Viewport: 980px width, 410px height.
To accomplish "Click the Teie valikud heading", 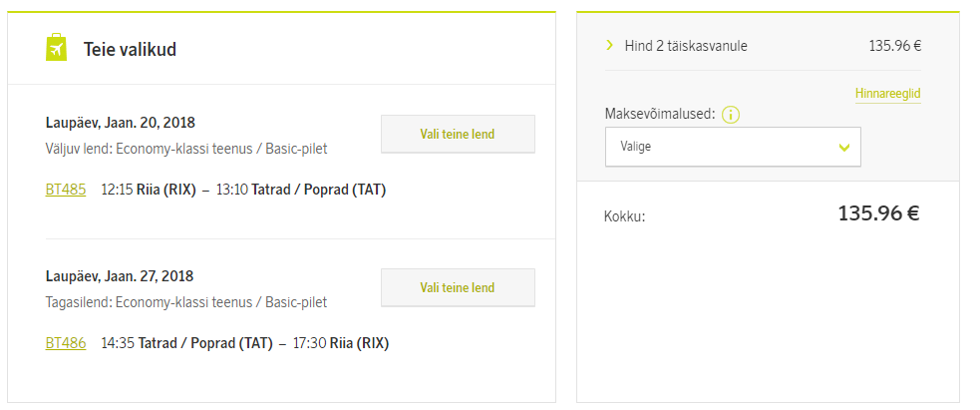I will point(130,49).
